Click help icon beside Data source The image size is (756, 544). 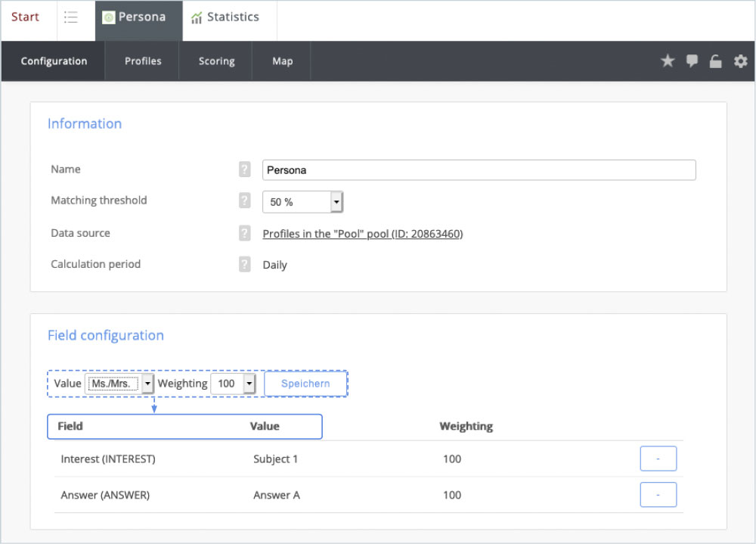tap(244, 233)
